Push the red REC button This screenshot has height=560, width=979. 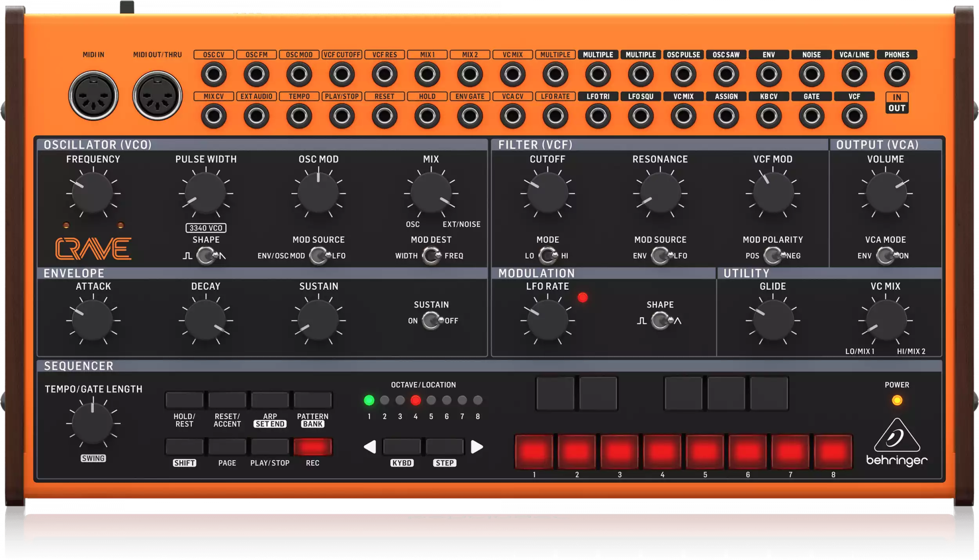(312, 447)
